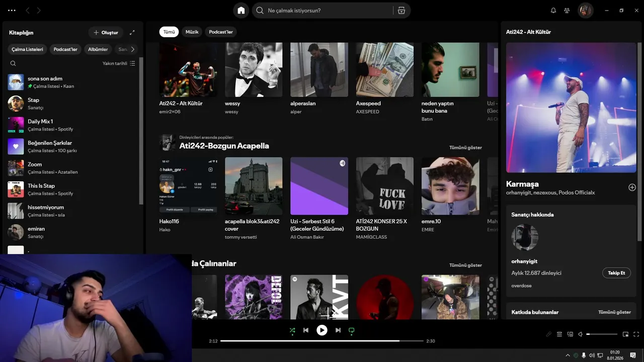The width and height of the screenshot is (644, 362).
Task: Filter library by Podcast'ler chip
Action: pos(65,49)
